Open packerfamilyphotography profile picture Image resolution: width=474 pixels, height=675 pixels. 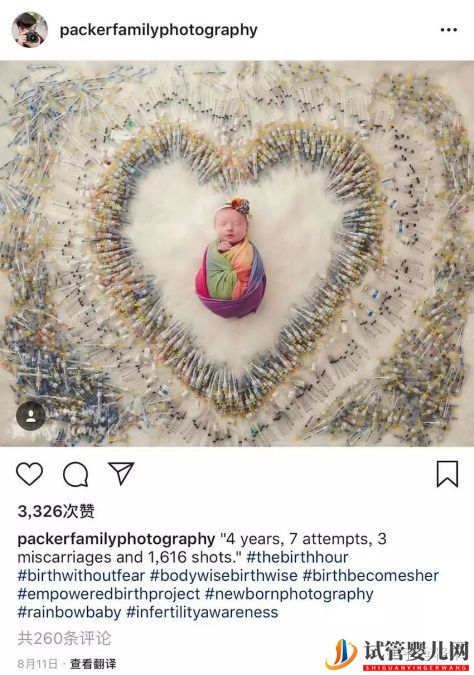point(29,30)
